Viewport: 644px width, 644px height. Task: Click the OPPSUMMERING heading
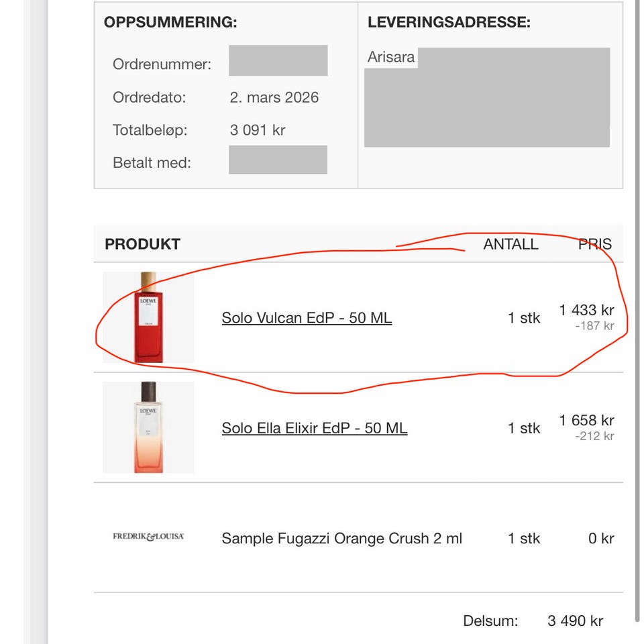(x=170, y=22)
